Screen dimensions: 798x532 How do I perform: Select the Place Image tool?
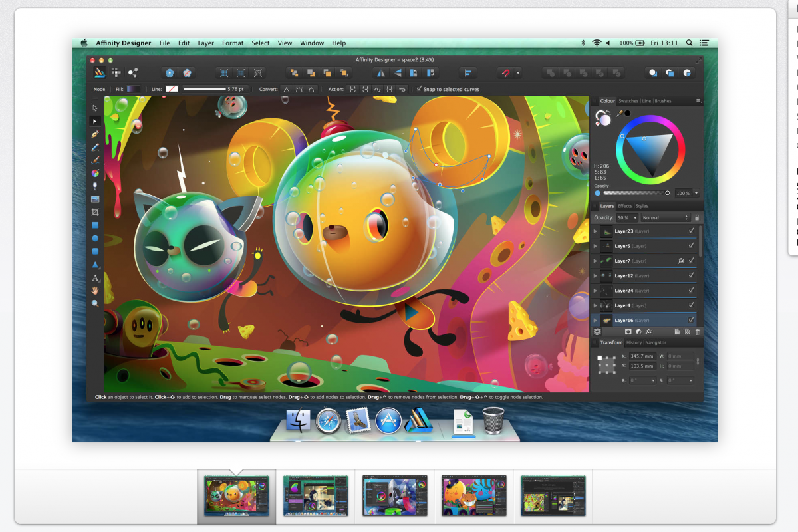pos(95,199)
